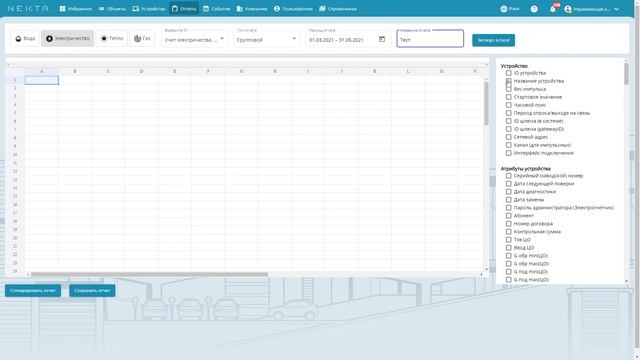Open the Пользователи menu
Screen dimensions: 640x360
tap(293, 9)
